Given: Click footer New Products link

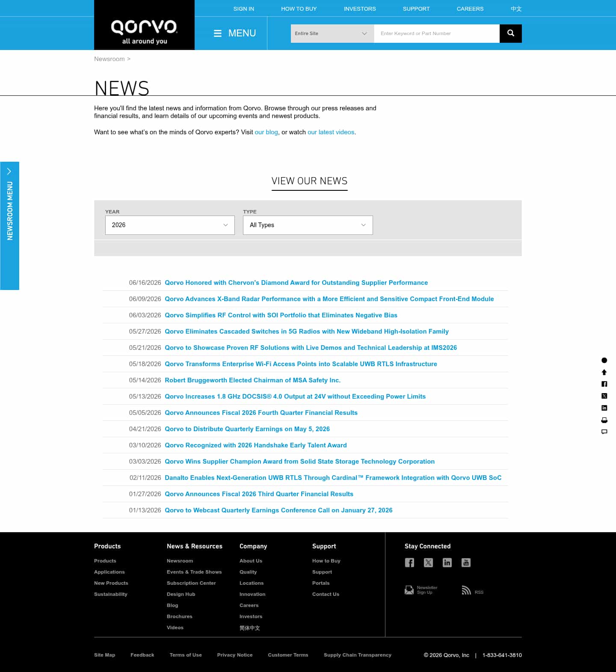Looking at the screenshot, I should coord(111,583).
